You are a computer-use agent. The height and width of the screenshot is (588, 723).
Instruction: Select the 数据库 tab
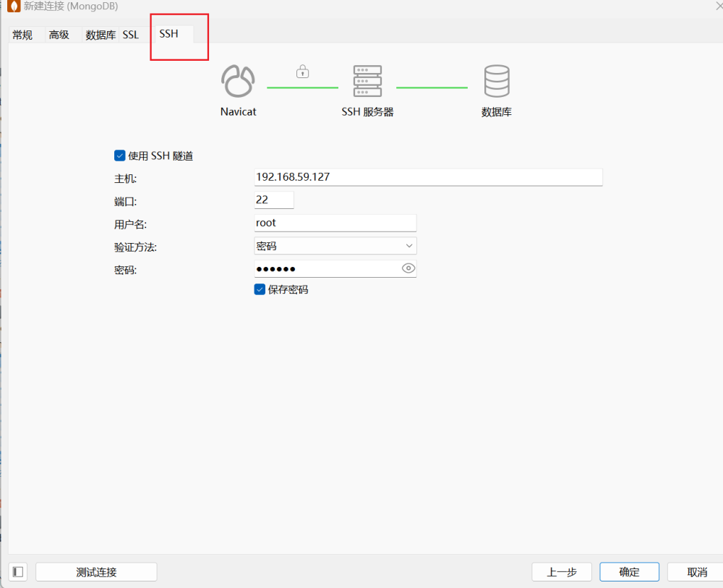tap(100, 35)
